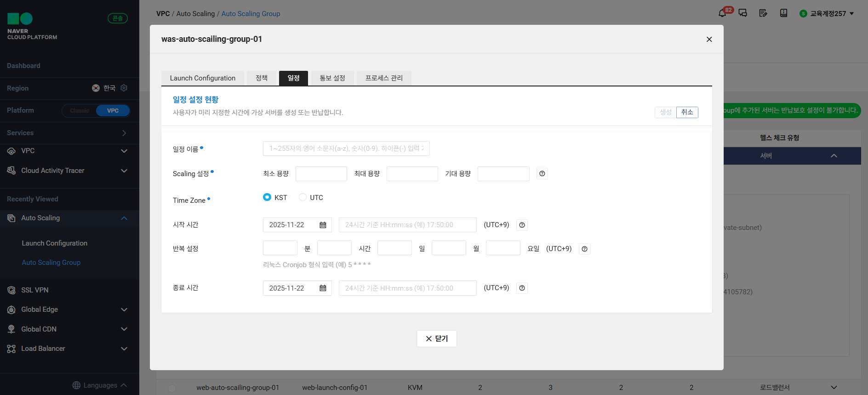The width and height of the screenshot is (868, 395).
Task: Click the SSL VPN icon
Action: [11, 290]
